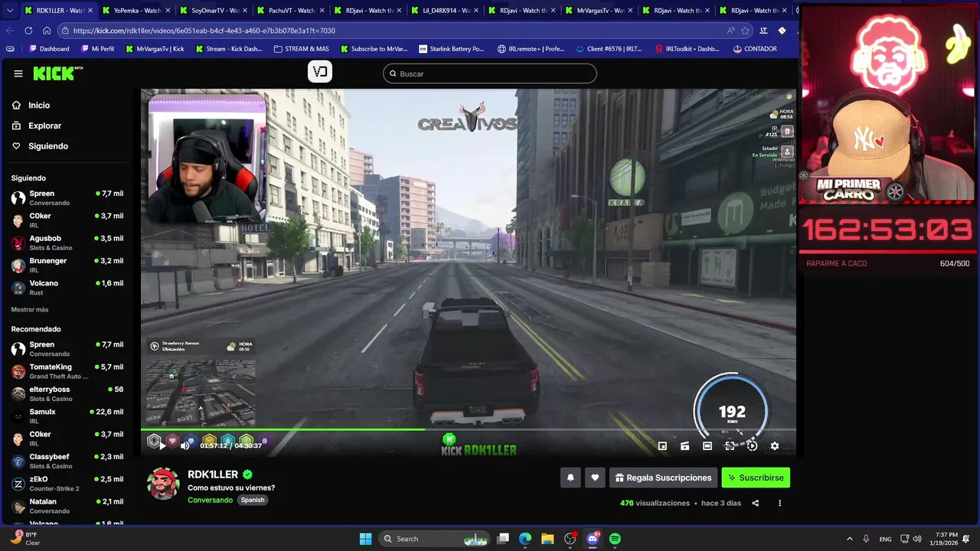The height and width of the screenshot is (551, 980).
Task: Open File Explorer from the taskbar
Action: click(x=547, y=539)
